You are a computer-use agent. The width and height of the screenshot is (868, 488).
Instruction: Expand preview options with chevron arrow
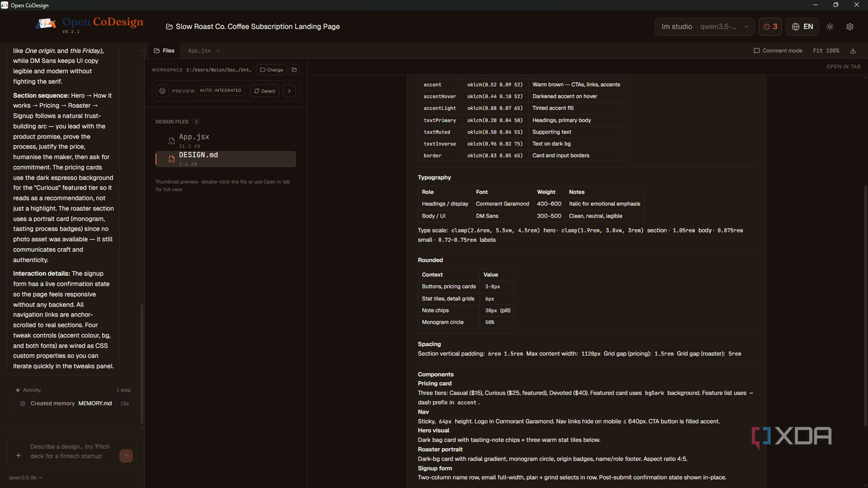(289, 91)
